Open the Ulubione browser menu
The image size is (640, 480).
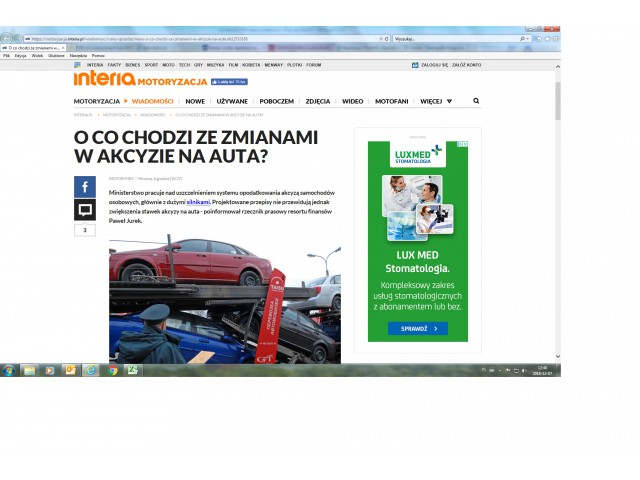point(56,55)
